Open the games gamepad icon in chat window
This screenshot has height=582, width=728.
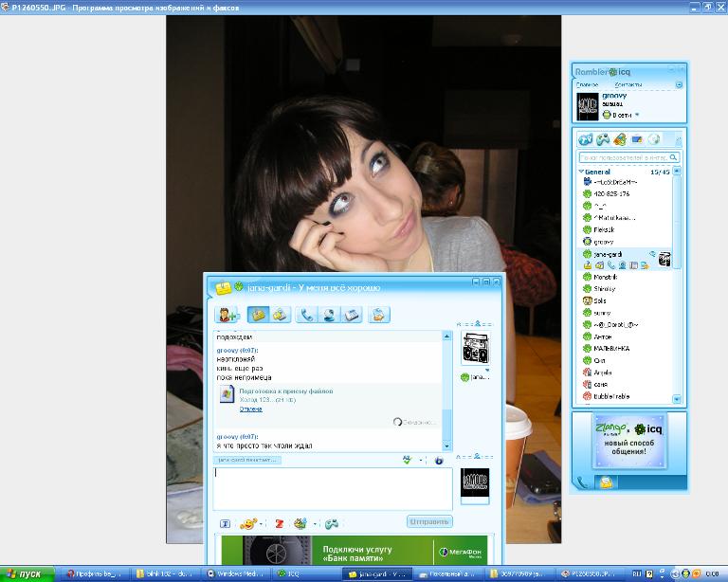[x=331, y=524]
